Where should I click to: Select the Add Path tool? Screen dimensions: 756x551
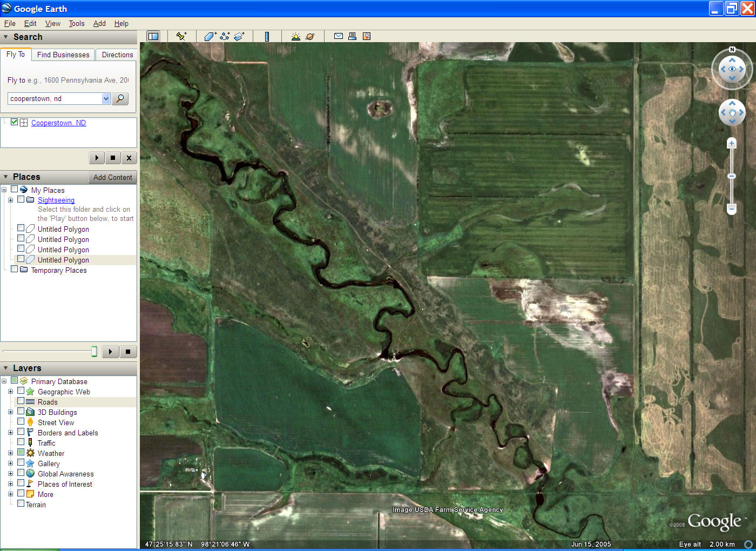(225, 36)
